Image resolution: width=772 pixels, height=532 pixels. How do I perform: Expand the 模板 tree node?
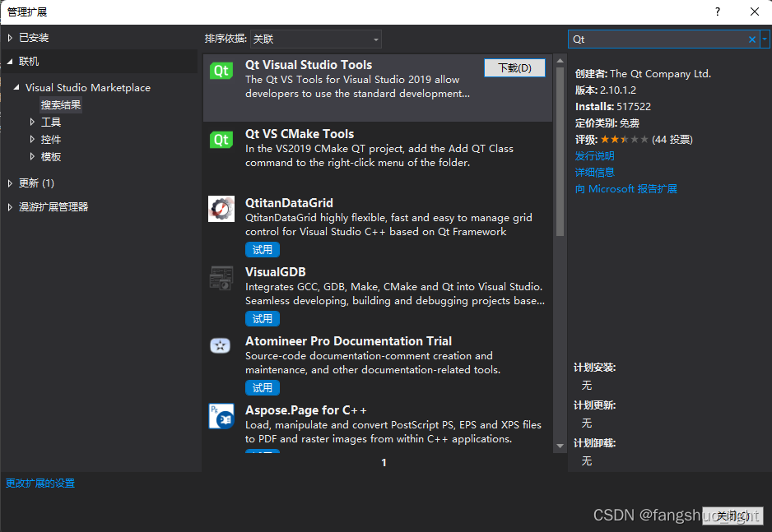coord(32,156)
